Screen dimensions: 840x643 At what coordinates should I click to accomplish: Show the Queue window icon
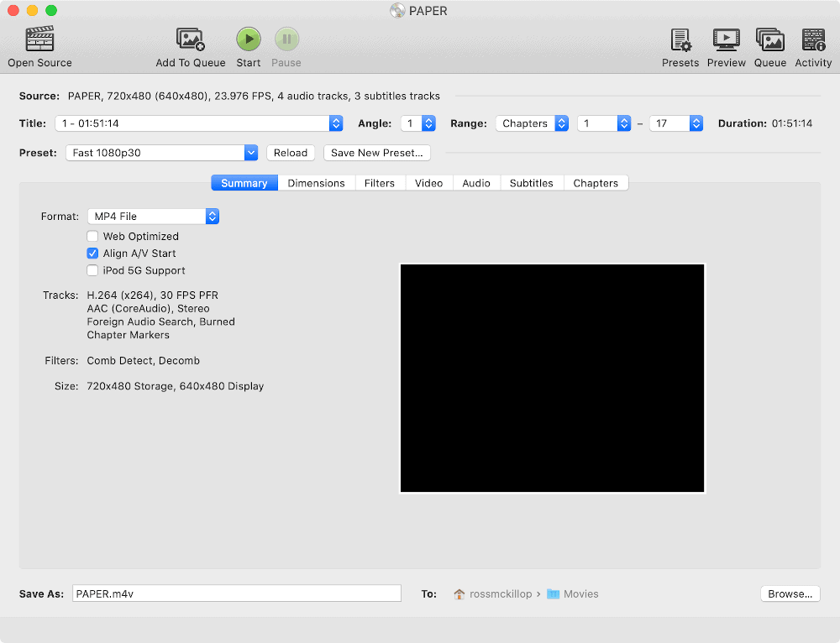click(769, 39)
